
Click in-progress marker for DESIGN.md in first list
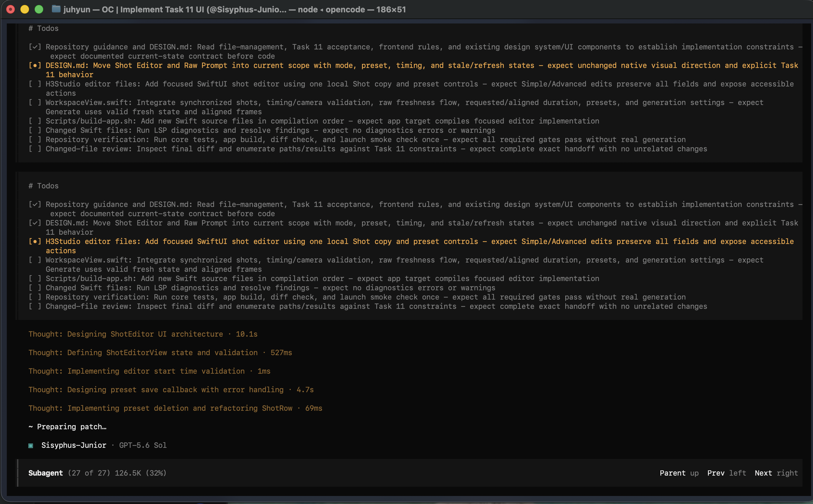pyautogui.click(x=35, y=65)
